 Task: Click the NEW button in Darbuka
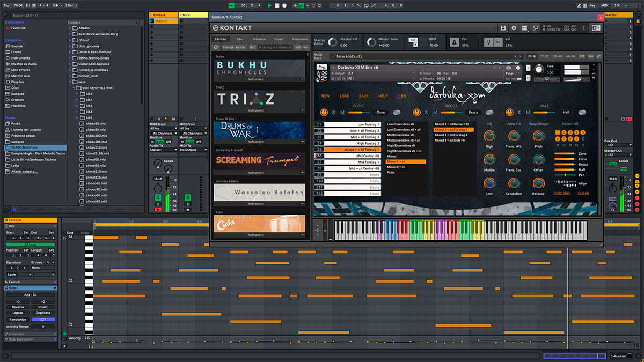tap(325, 96)
